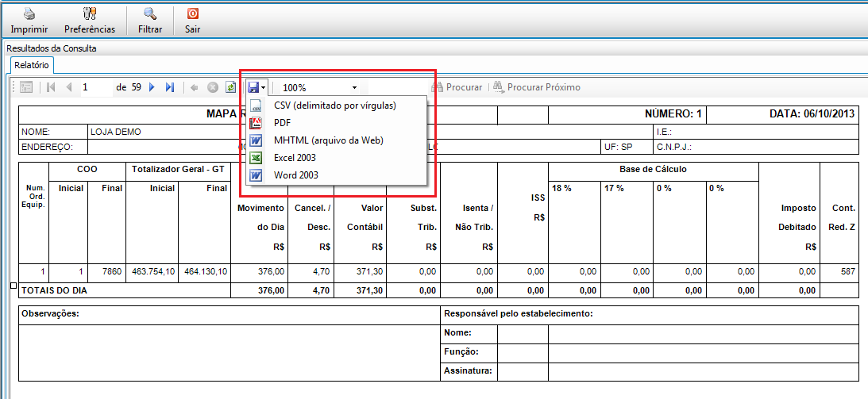Click the 'Observações:' heading

pos(50,314)
